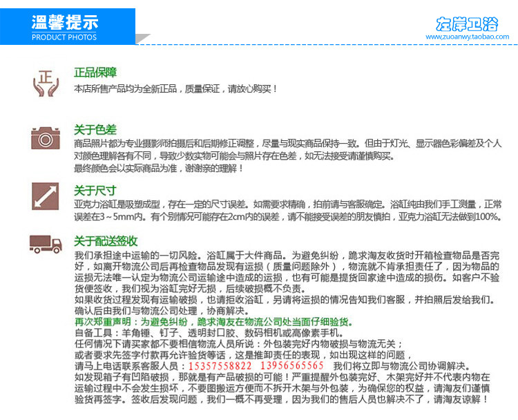
Task: Select the 关于配送签收 green heading
Action: coord(106,241)
